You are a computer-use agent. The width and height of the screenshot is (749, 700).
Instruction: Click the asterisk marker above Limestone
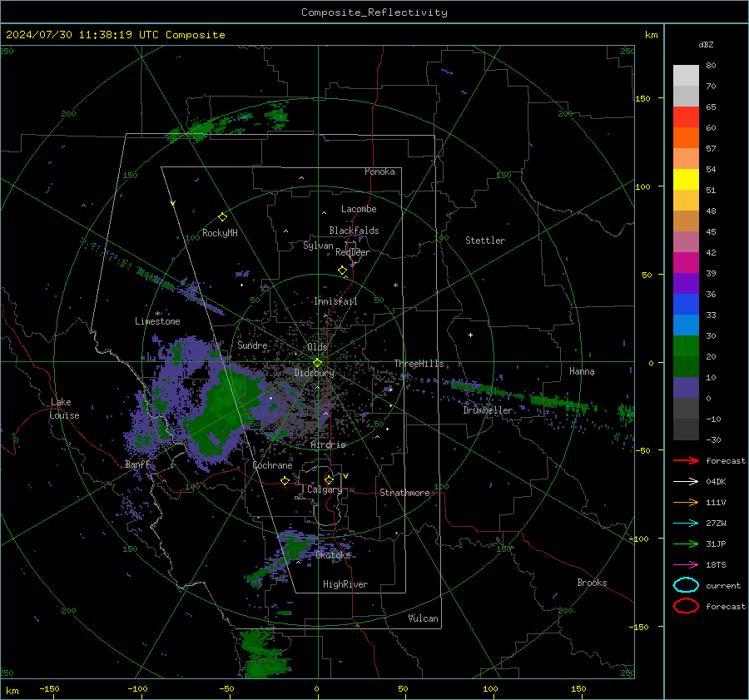pos(157,314)
